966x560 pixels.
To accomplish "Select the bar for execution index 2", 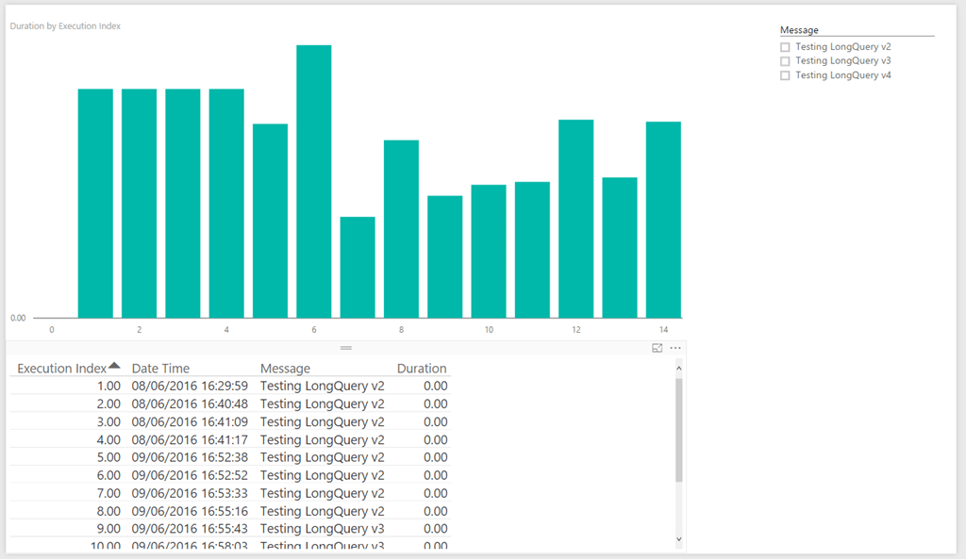I will coord(140,204).
